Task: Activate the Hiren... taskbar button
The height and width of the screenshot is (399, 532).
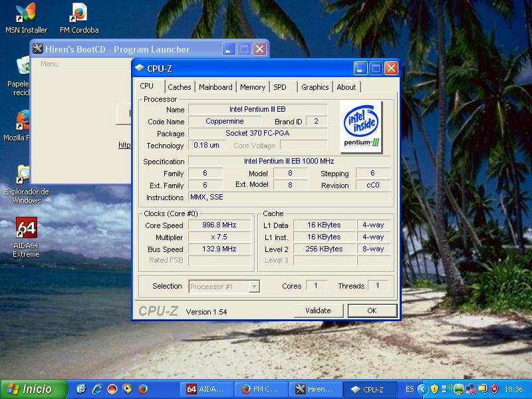Action: tap(315, 389)
